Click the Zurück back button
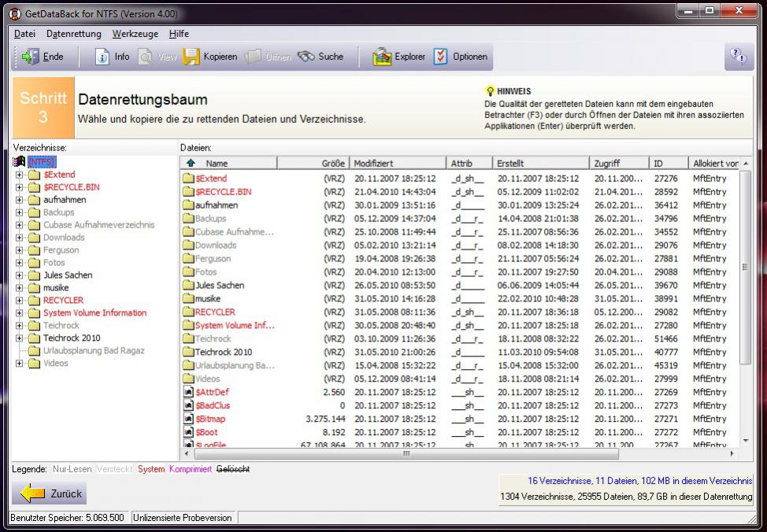Image resolution: width=767 pixels, height=532 pixels. tap(50, 493)
